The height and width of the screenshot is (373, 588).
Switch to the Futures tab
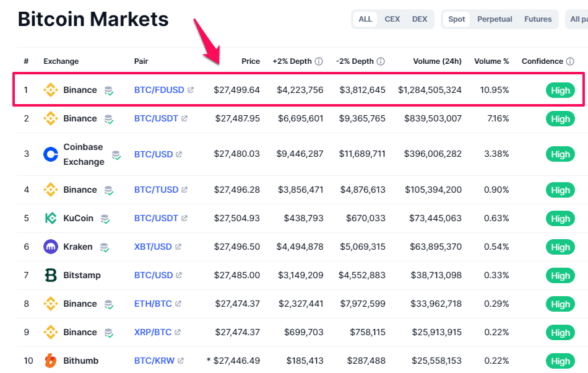tap(538, 19)
